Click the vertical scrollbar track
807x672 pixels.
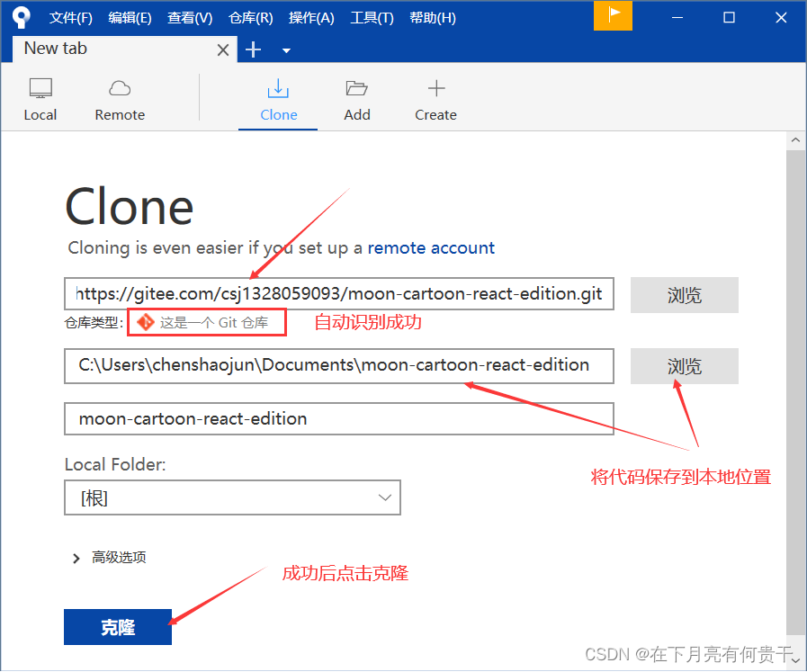[x=795, y=392]
